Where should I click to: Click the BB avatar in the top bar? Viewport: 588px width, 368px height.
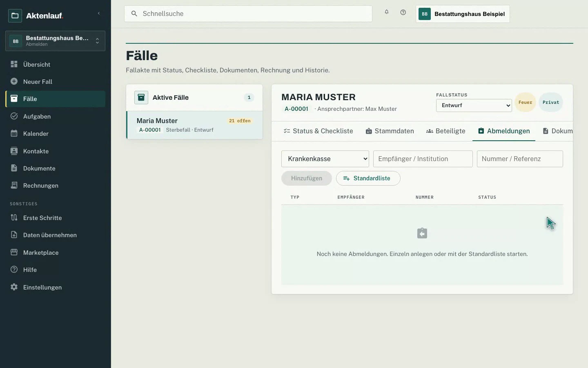(425, 14)
